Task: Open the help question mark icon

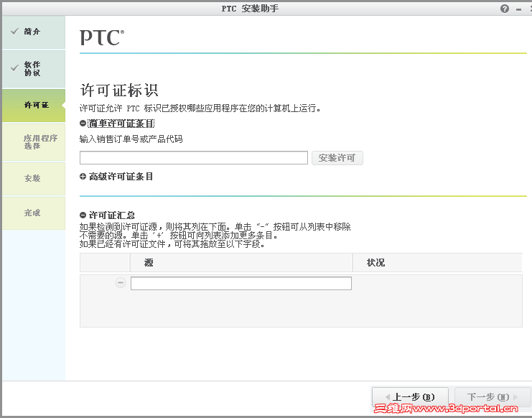Action: [x=505, y=9]
